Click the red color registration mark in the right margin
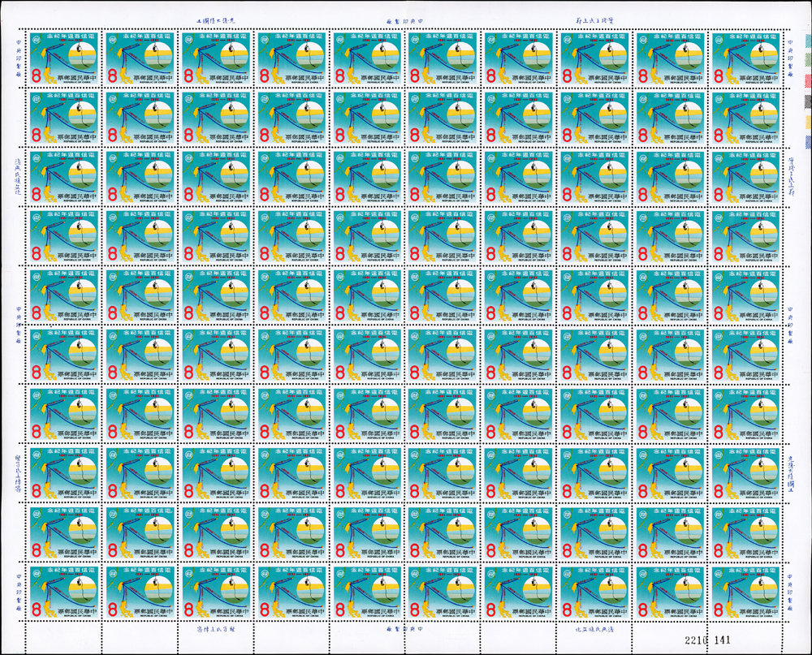The width and height of the screenshot is (812, 655). pos(806,81)
